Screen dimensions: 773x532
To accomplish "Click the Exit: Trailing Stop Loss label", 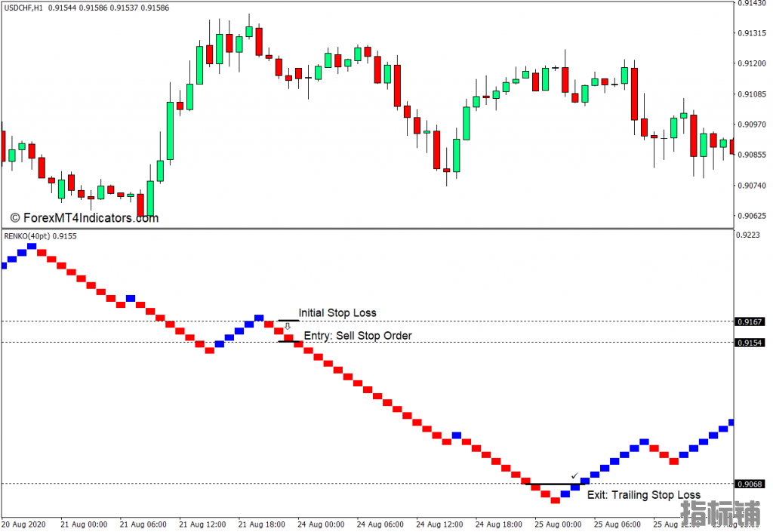I will [x=644, y=494].
